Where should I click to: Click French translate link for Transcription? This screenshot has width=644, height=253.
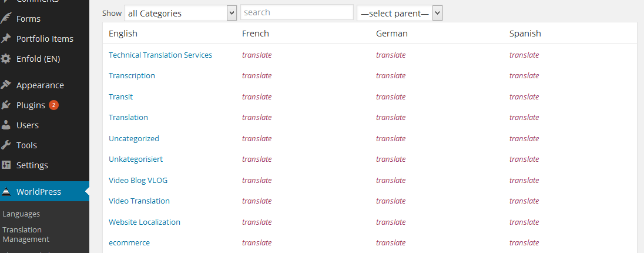(x=257, y=76)
